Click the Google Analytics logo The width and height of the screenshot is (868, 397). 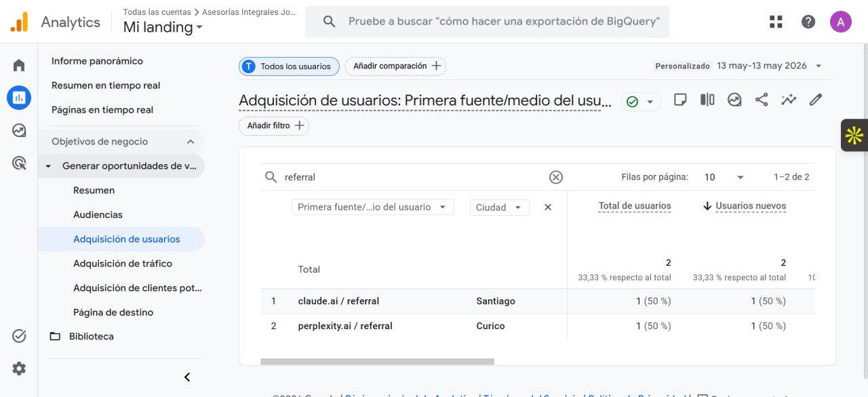(19, 22)
